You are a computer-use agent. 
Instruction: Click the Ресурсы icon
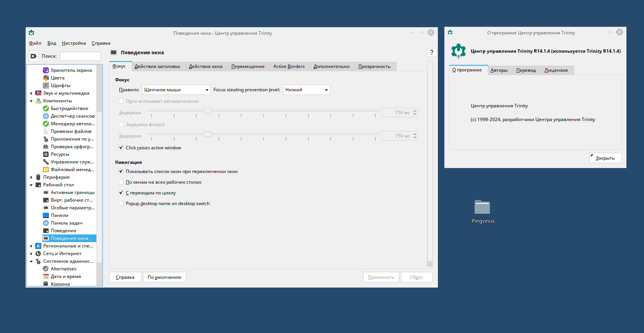pos(46,154)
